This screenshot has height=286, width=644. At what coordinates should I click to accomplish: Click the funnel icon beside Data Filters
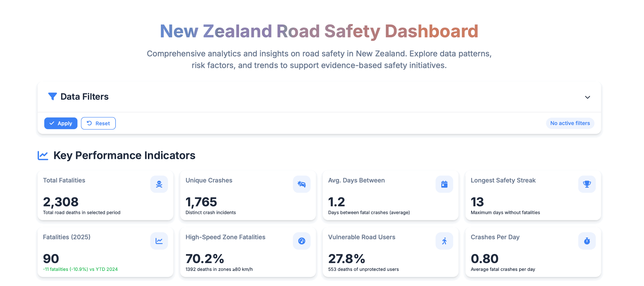pyautogui.click(x=52, y=96)
